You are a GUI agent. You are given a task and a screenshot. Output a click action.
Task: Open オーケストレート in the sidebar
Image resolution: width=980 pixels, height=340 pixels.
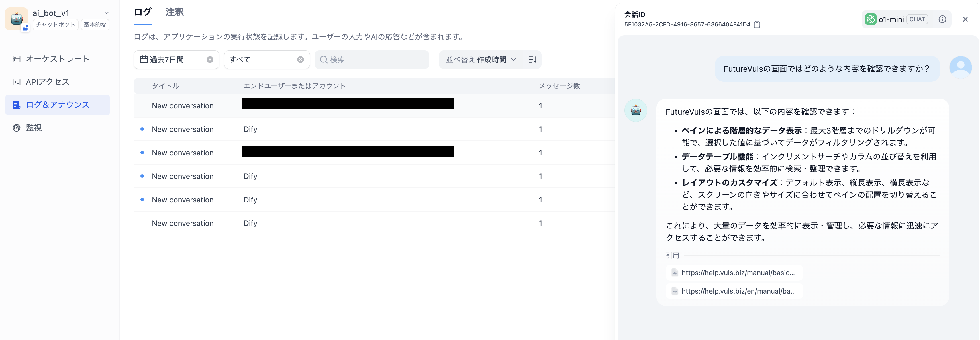pyautogui.click(x=57, y=59)
